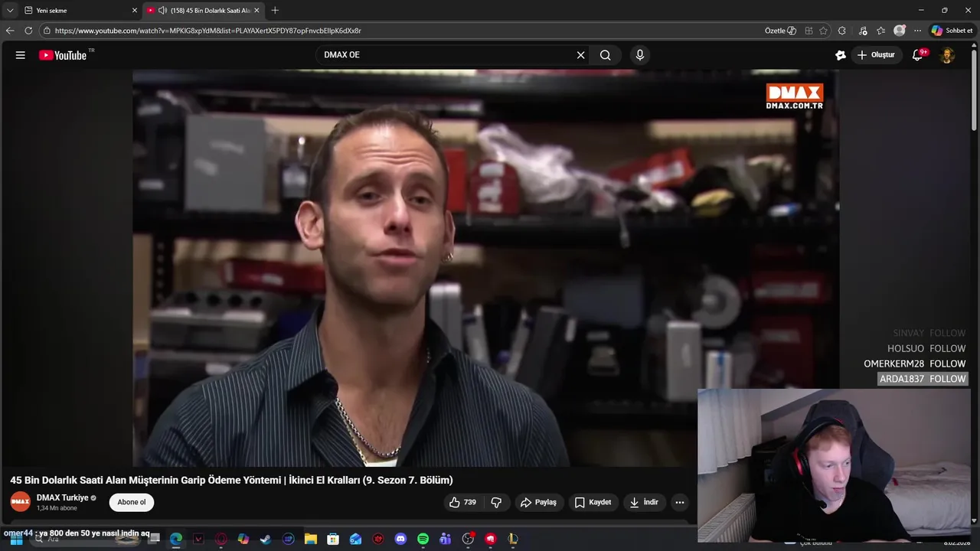
Task: Open Discord from the taskbar
Action: (x=400, y=539)
